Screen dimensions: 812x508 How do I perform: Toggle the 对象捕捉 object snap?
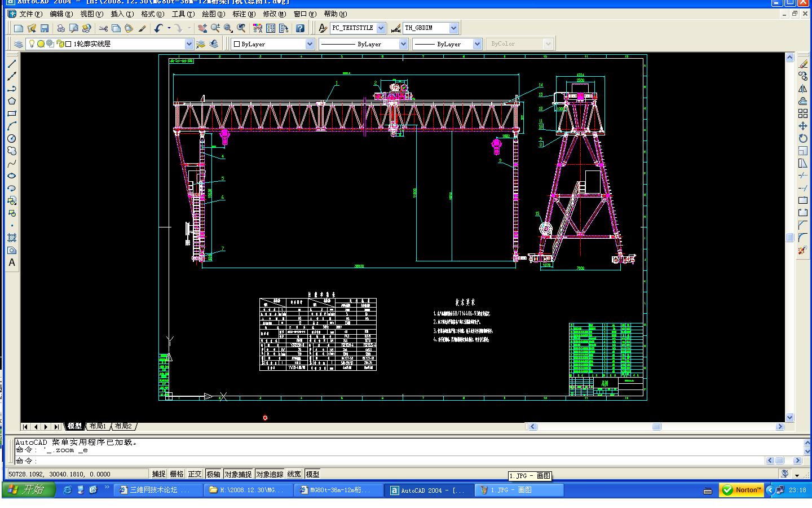[x=238, y=474]
